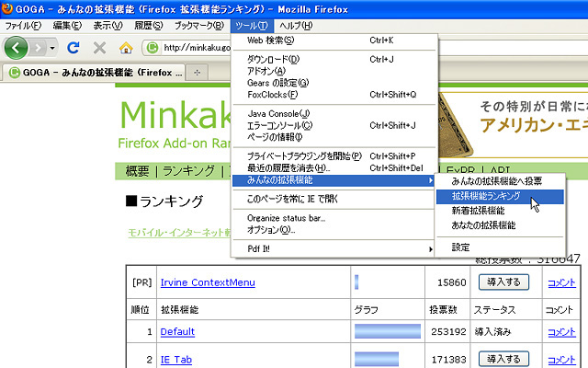588x368 pixels.
Task: Select 新着拡張機能 submenu item
Action: coord(500,211)
